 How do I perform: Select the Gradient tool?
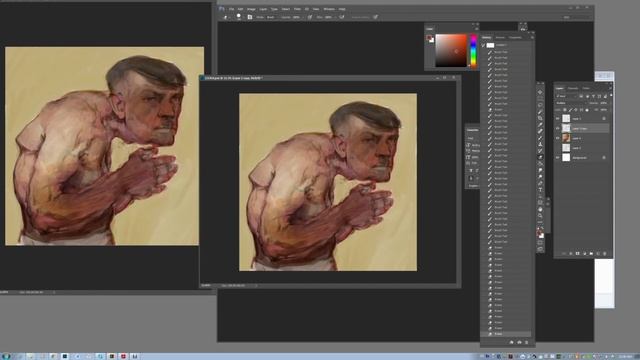click(540, 164)
